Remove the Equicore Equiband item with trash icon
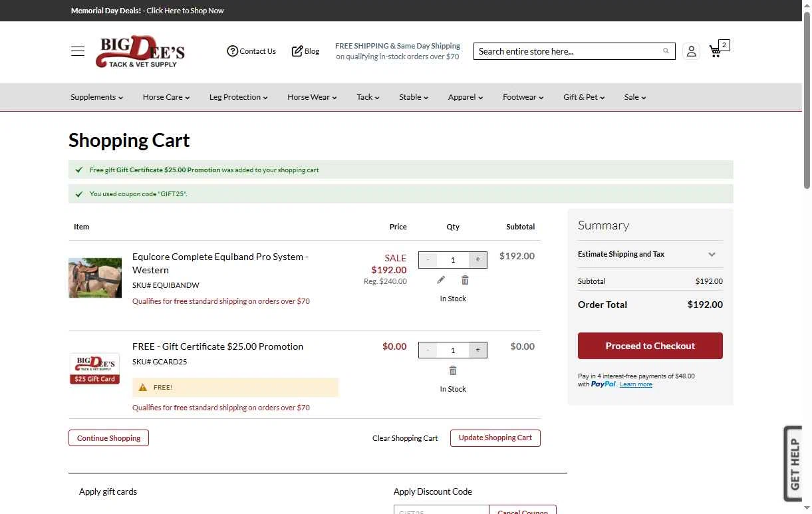 465,280
